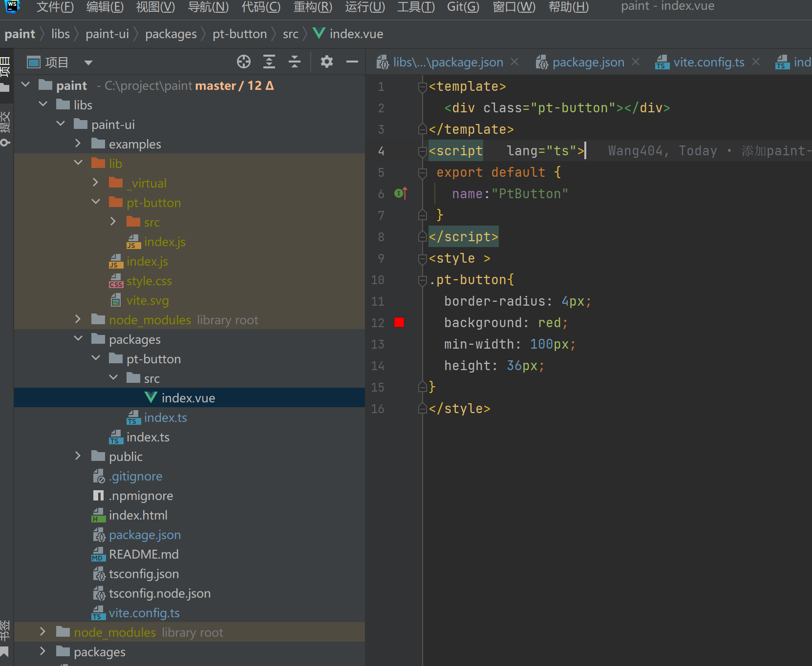Open the 代码(C) menu
812x666 pixels.
point(261,7)
